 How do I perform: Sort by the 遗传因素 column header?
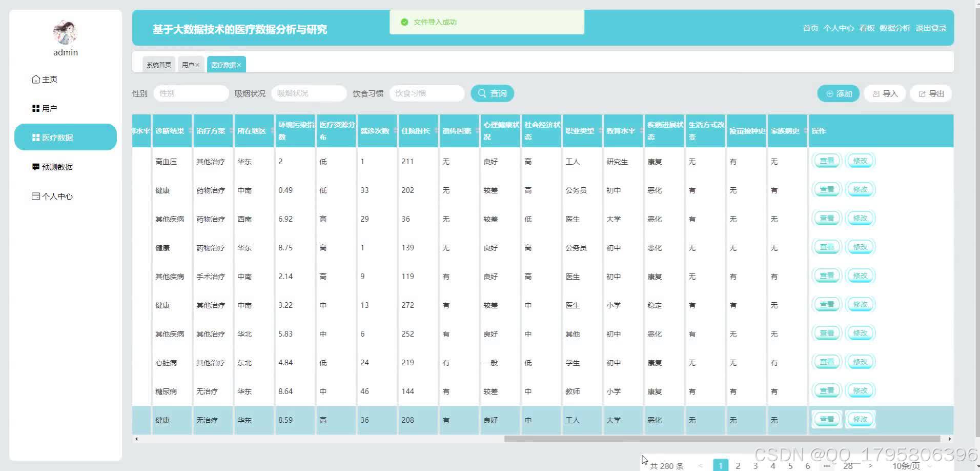point(459,131)
